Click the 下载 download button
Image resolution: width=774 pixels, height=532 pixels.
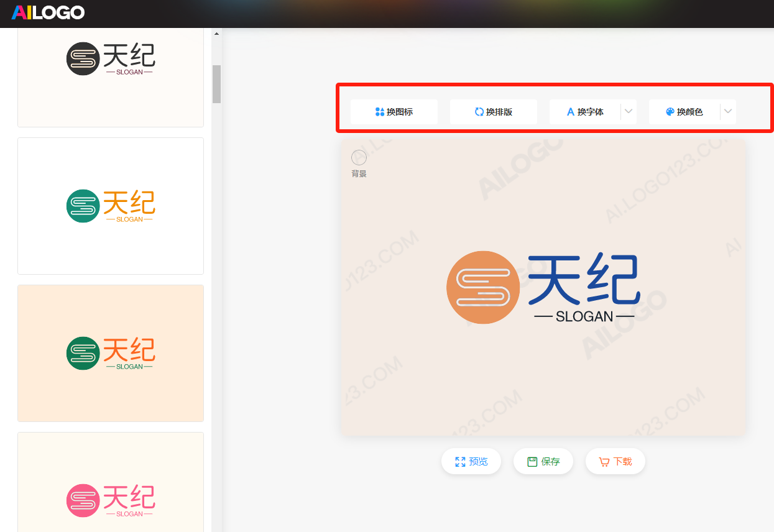[615, 461]
